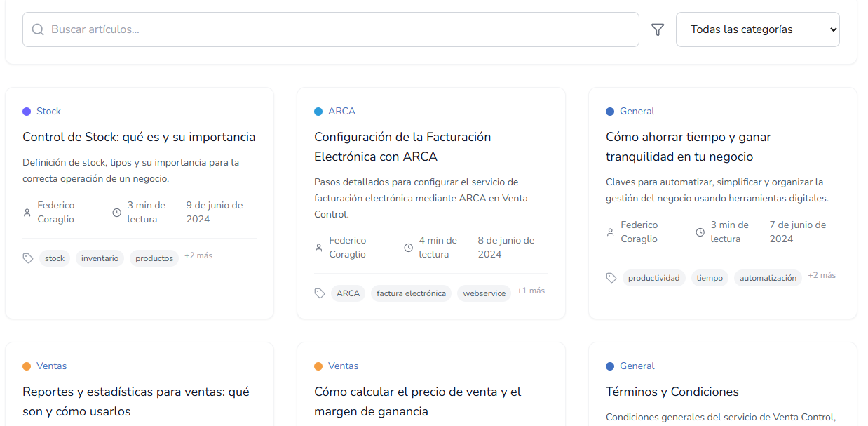Open Configuración de la Facturación Electrónica con ARCA
This screenshot has height=426, width=868.
tap(402, 147)
